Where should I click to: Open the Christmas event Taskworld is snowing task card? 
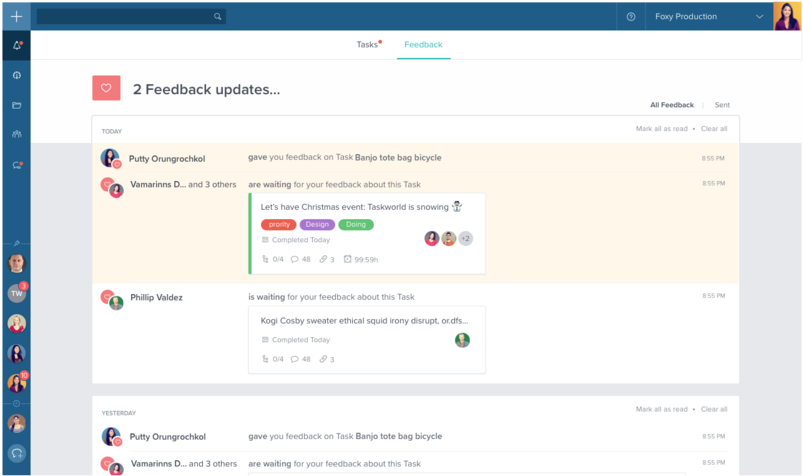[367, 234]
